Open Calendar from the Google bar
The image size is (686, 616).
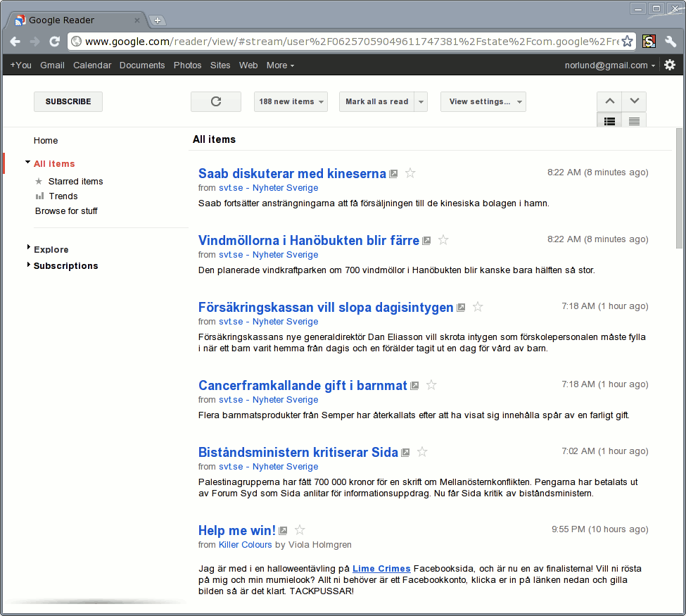(92, 65)
